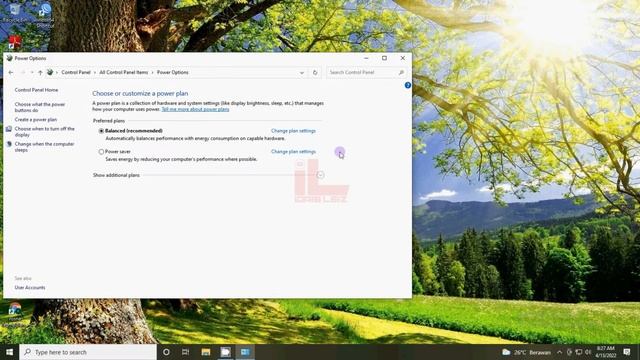Viewport: 640px width, 360px height.
Task: Expand the Show additional plans section
Action: pyautogui.click(x=320, y=175)
